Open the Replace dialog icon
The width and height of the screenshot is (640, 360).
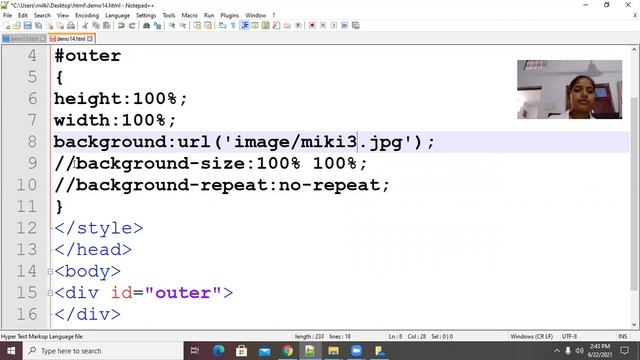tap(157, 25)
